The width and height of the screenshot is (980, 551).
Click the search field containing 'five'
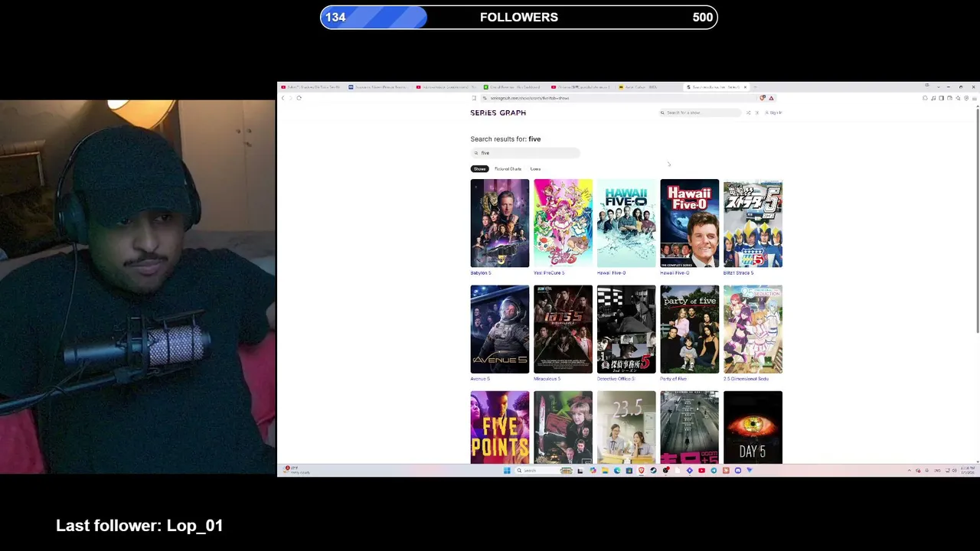tap(525, 153)
